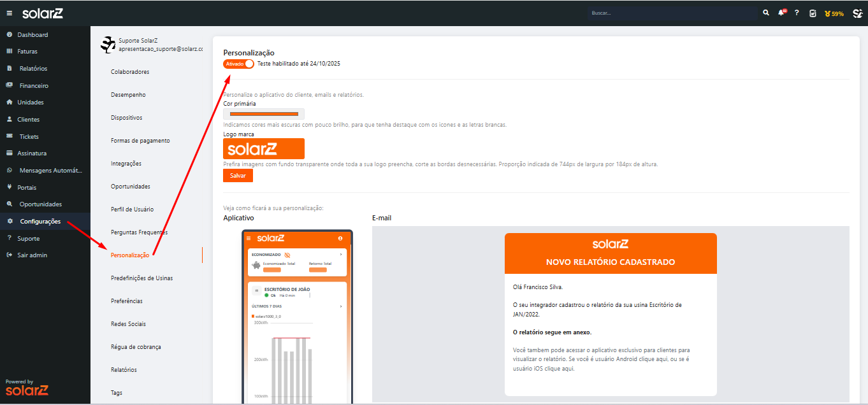Click the orange Salvar button
Screen dimensions: 868x405
[238, 176]
